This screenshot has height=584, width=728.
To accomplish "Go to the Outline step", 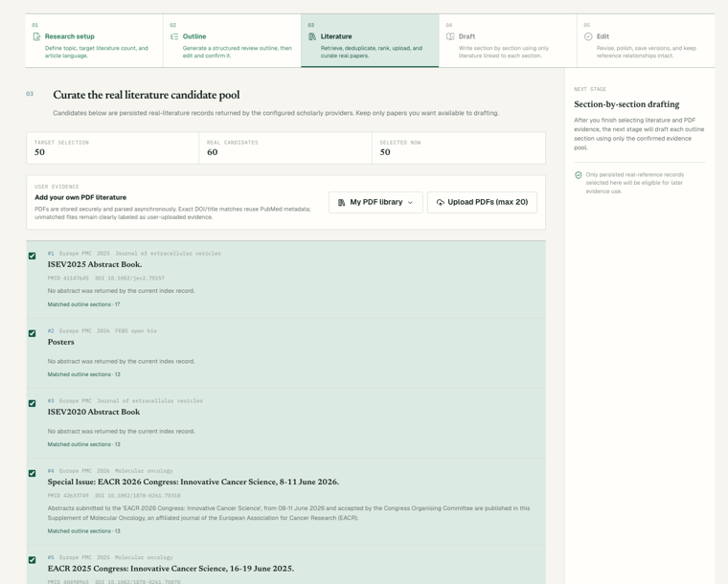I will point(232,41).
